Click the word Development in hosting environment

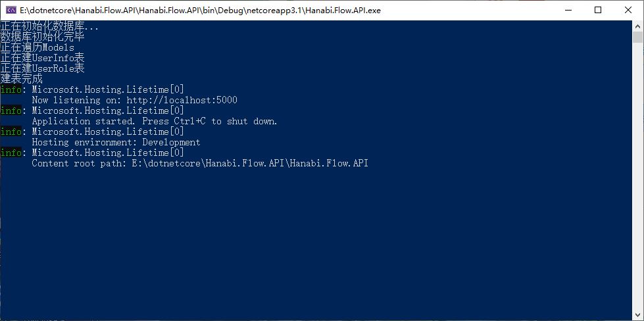171,143
